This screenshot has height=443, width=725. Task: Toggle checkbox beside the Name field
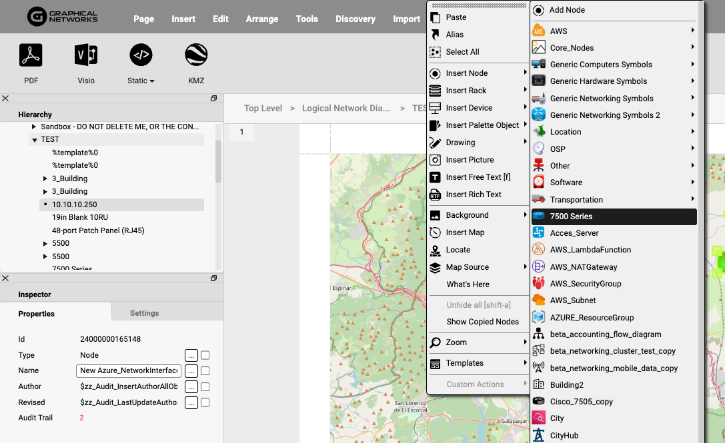coord(205,370)
